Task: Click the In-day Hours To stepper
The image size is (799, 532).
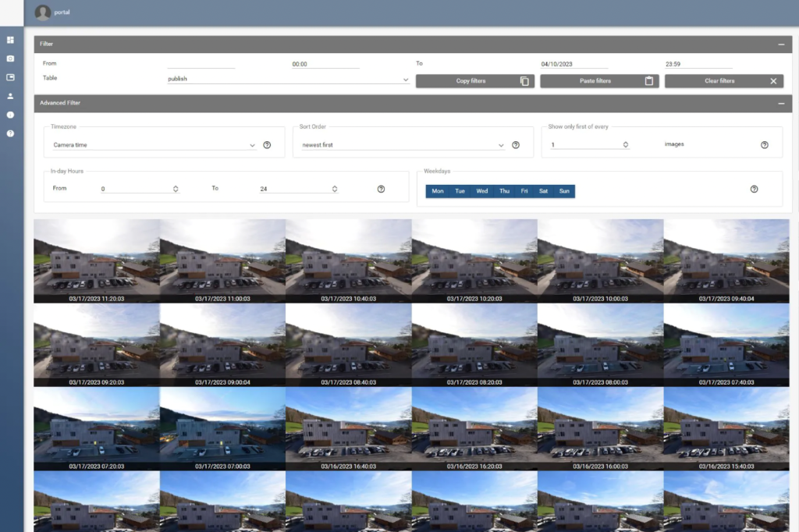Action: pyautogui.click(x=335, y=189)
